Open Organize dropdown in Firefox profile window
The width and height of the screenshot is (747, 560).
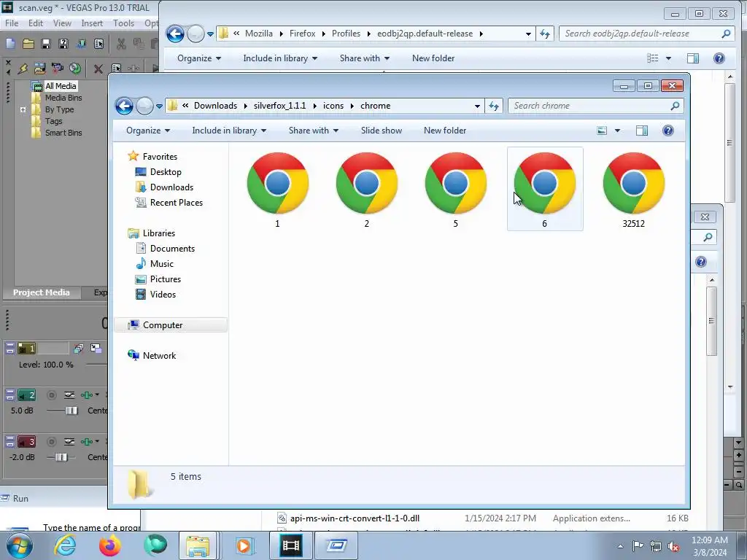(x=198, y=58)
